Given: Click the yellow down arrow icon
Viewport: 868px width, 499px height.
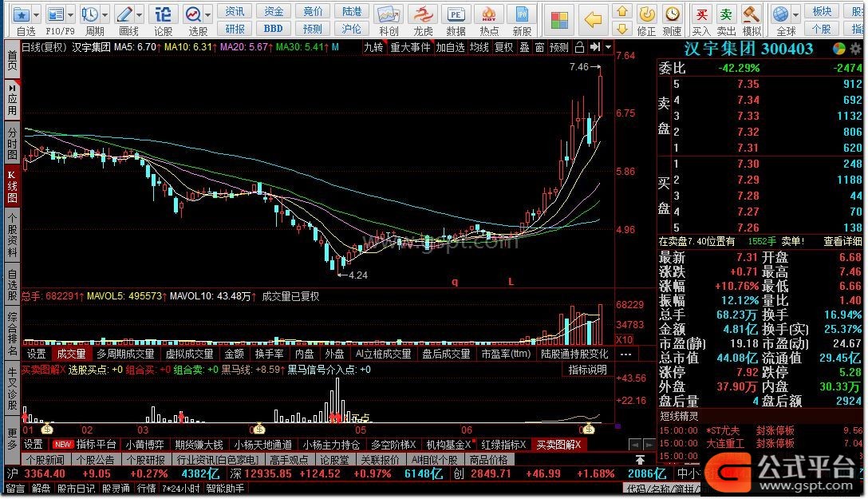Looking at the screenshot, I should point(622,28).
